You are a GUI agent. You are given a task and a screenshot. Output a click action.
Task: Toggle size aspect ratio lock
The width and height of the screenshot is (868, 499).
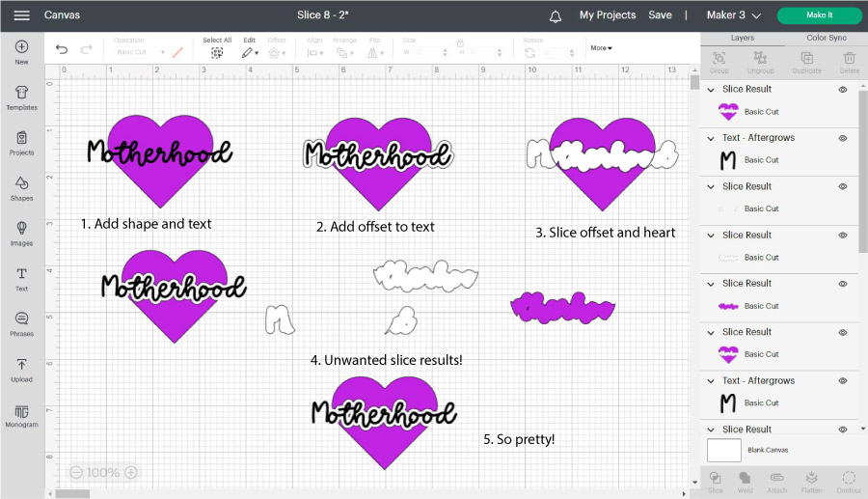point(460,43)
